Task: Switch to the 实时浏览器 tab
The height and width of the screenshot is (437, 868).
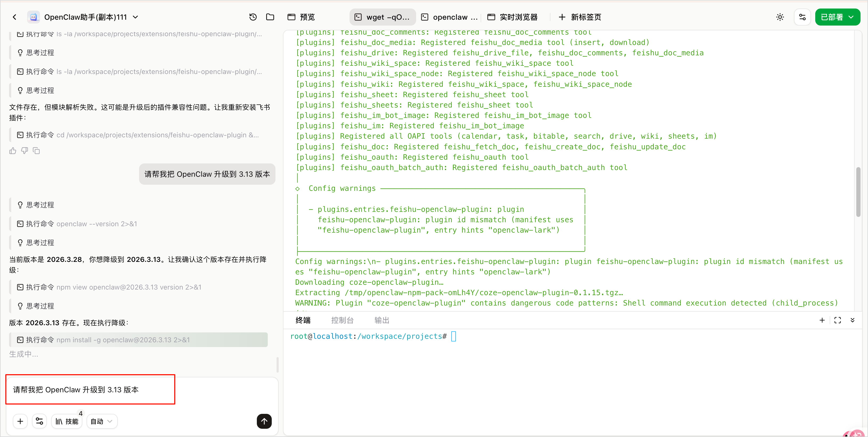Action: (512, 17)
